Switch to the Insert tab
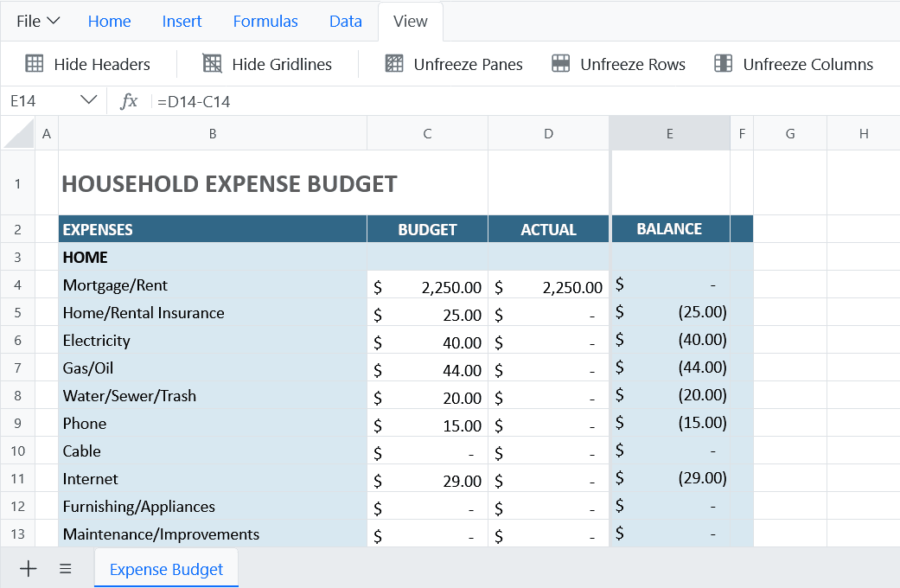The image size is (900, 588). 182,22
